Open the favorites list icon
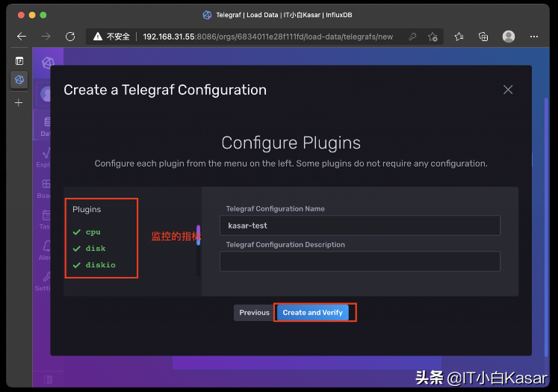The width and height of the screenshot is (558, 392). pyautogui.click(x=459, y=37)
